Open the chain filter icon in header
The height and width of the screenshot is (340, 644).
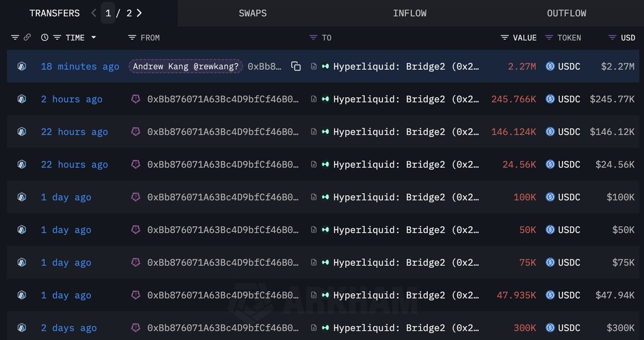pos(15,38)
